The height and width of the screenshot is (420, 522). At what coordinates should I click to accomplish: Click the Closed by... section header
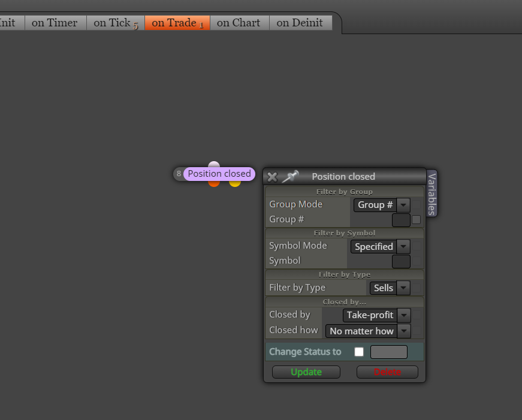pos(344,302)
